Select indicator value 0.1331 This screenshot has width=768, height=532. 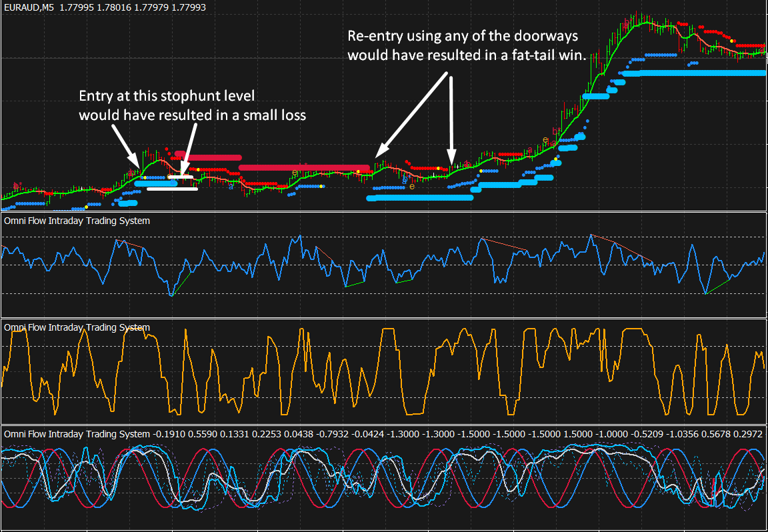point(234,434)
